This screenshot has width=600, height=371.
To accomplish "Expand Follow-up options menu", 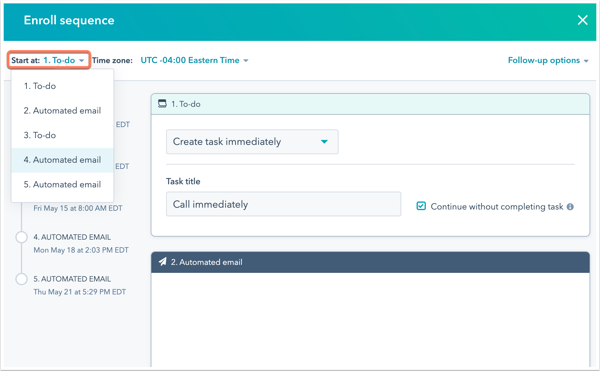I will tap(548, 60).
